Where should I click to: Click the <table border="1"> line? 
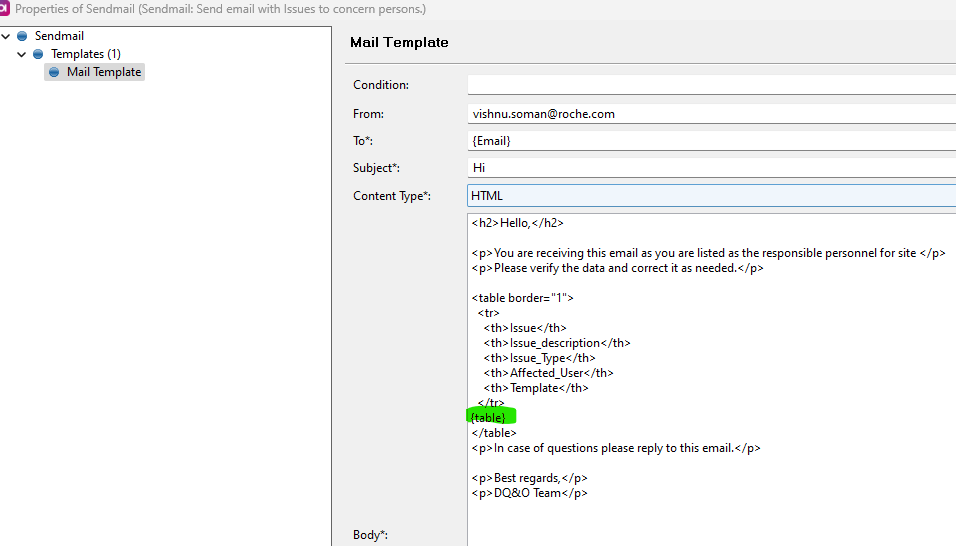pyautogui.click(x=523, y=298)
